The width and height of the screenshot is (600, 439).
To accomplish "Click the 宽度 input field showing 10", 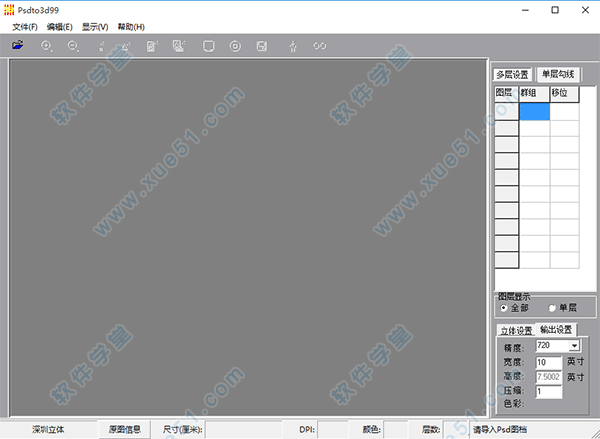I will [548, 362].
